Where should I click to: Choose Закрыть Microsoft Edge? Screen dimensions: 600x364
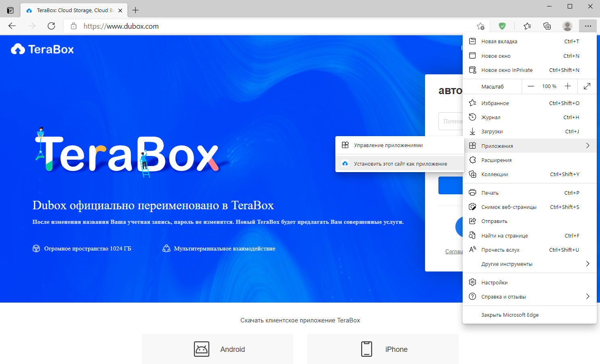click(530, 315)
